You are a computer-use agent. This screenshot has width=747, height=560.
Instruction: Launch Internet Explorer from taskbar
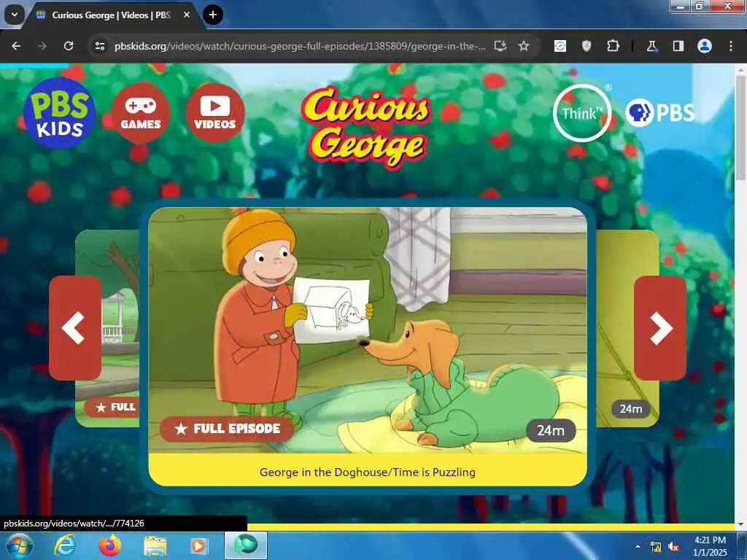[64, 545]
